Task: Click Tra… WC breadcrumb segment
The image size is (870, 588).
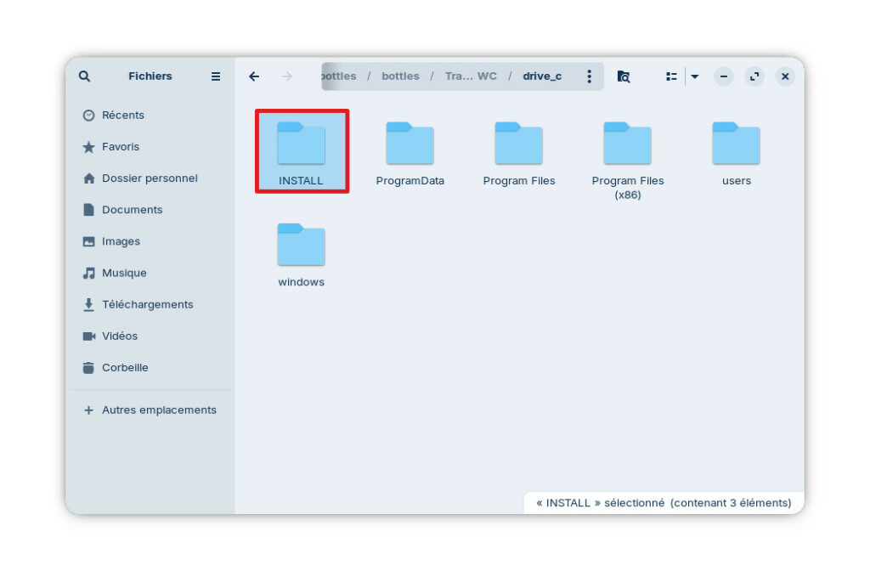Action: pos(471,76)
